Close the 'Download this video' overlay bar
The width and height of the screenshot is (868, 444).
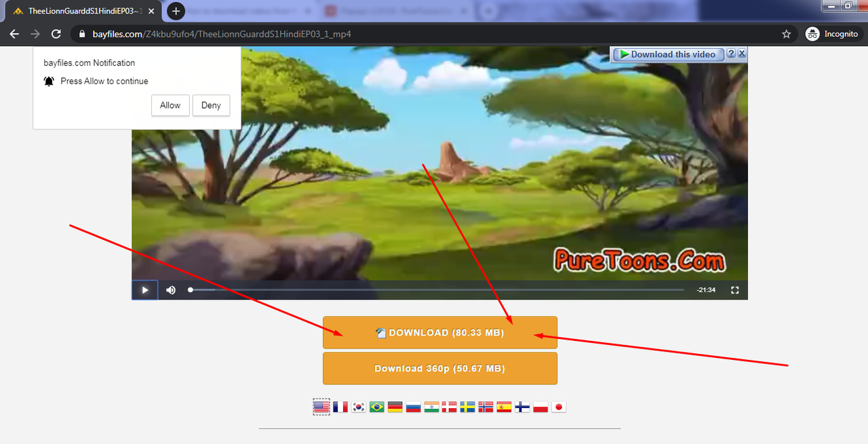coord(742,54)
